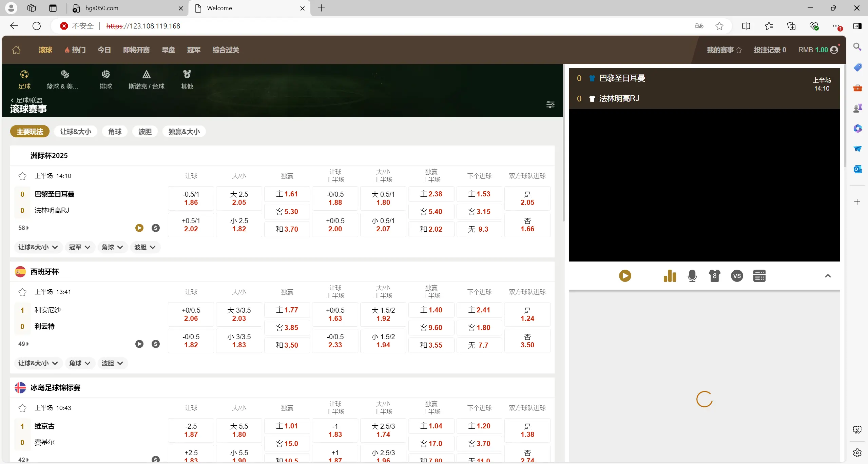Go to the home icon in site header
The image size is (868, 464).
[16, 50]
